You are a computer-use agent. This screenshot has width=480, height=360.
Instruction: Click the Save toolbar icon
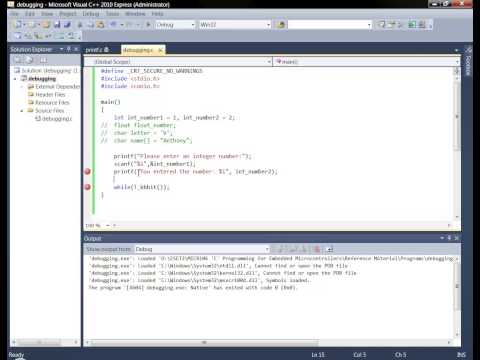click(x=57, y=24)
